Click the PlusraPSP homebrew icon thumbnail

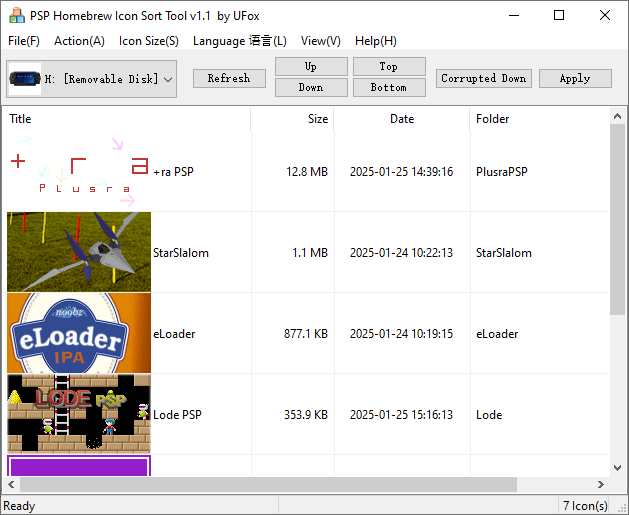(x=79, y=171)
